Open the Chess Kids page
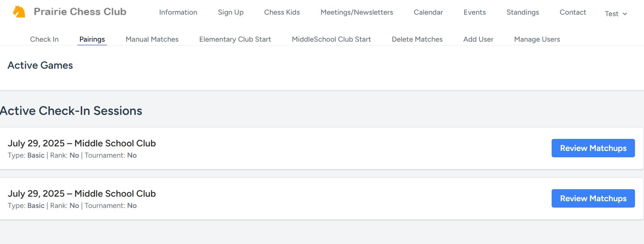 282,12
